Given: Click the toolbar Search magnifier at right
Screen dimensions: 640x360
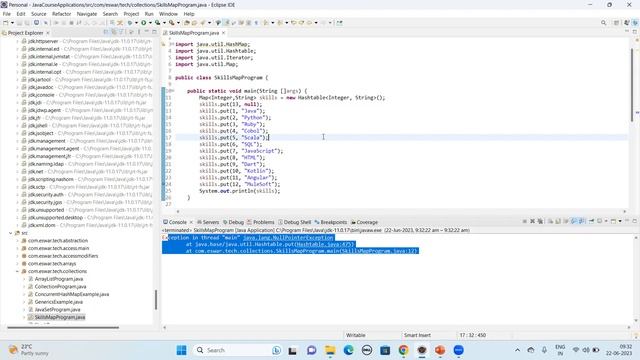Looking at the screenshot, I should click(603, 23).
